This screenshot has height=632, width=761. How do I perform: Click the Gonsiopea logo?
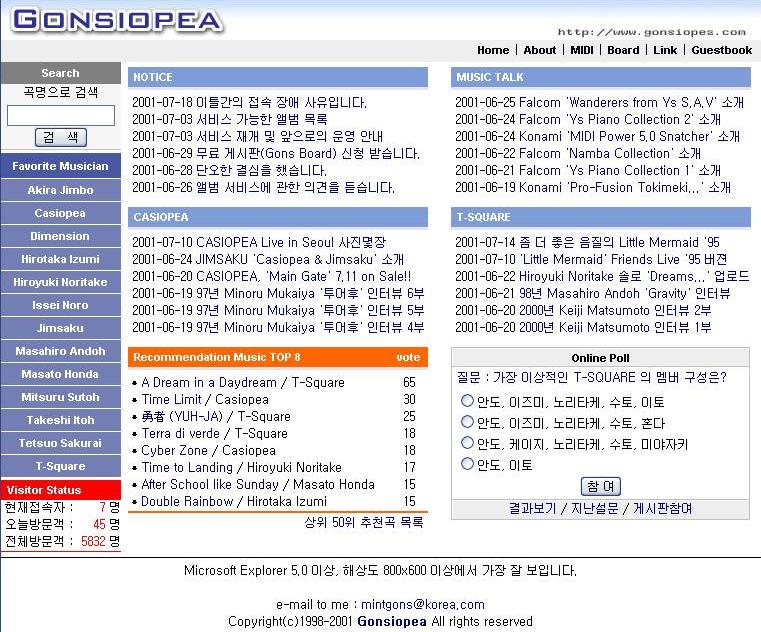118,20
